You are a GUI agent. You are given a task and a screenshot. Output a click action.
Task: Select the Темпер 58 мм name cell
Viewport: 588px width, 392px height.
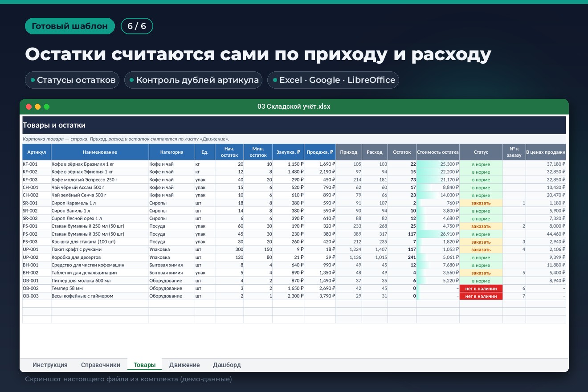100,288
